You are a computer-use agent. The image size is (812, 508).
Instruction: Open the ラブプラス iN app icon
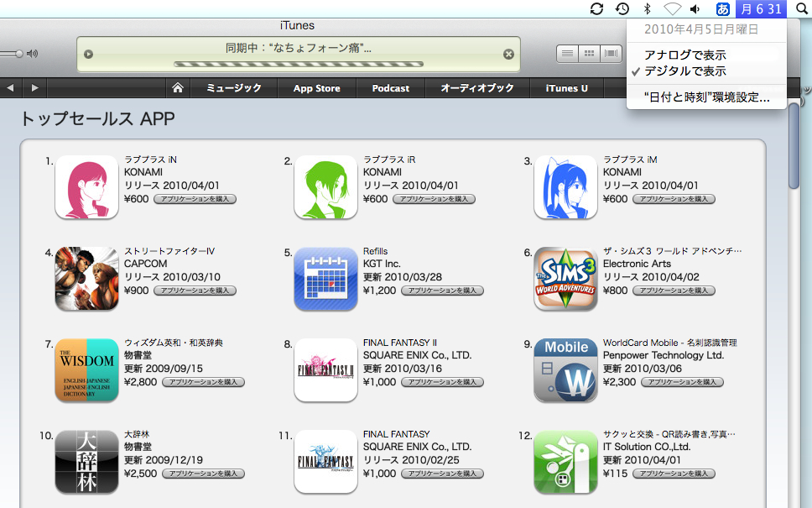(87, 187)
